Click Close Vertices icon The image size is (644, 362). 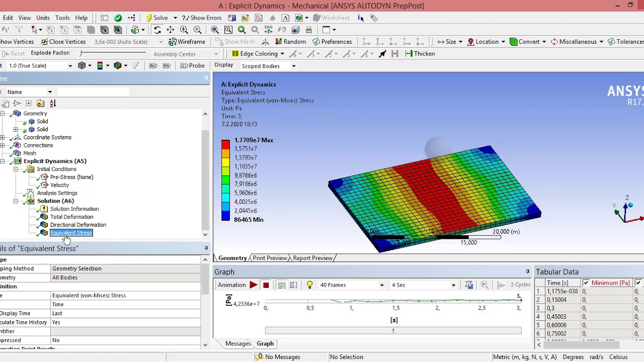tap(45, 42)
